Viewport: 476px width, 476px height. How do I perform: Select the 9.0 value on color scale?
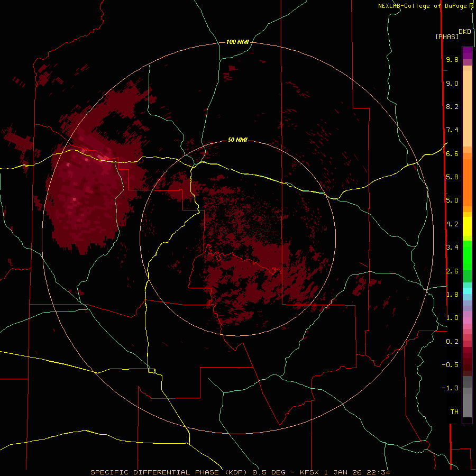[452, 83]
